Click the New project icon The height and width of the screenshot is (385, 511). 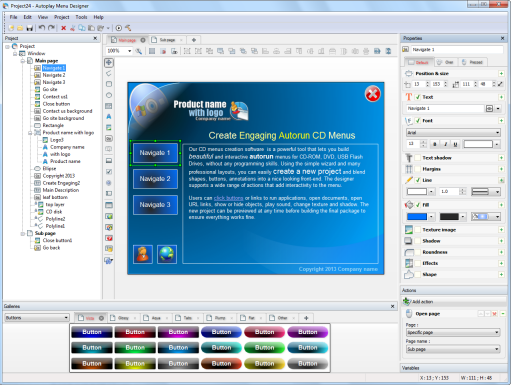coord(11,28)
